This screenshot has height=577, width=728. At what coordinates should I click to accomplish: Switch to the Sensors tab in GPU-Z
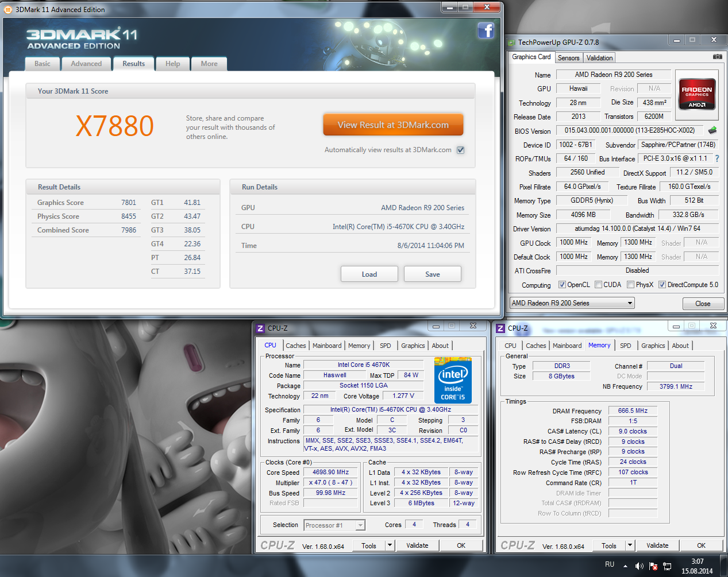[x=569, y=58]
